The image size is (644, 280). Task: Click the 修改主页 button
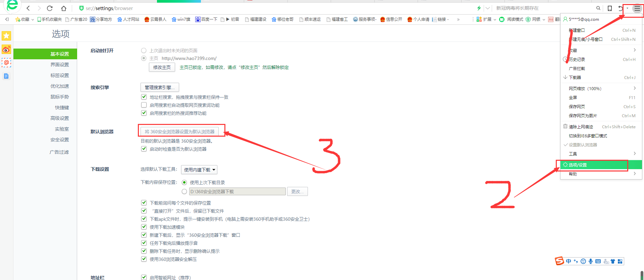pos(162,67)
